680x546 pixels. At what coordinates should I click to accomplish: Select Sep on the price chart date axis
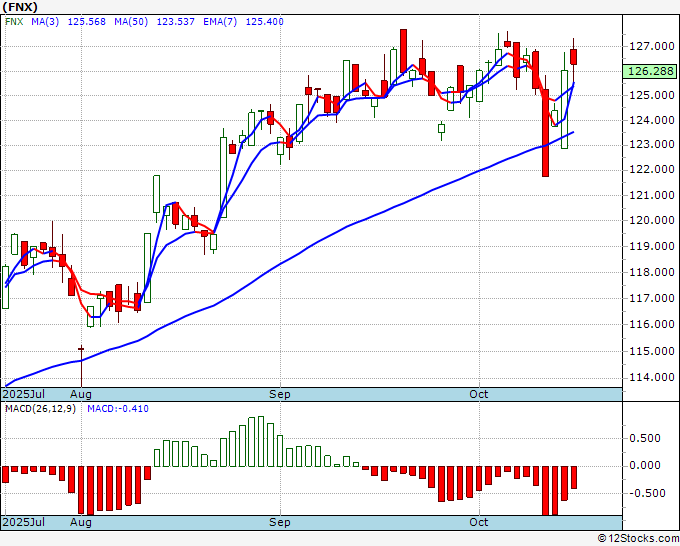(280, 395)
